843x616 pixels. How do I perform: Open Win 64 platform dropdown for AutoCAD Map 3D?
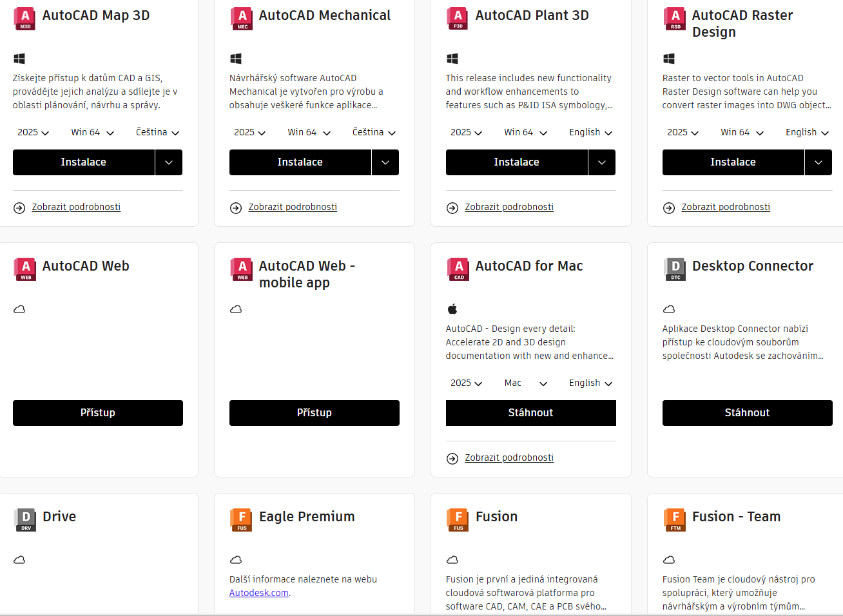(x=92, y=132)
